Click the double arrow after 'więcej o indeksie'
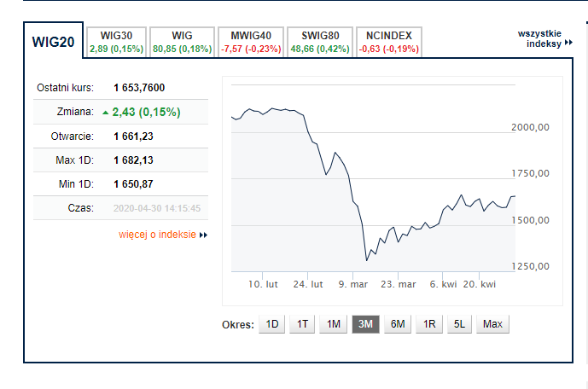Viewport: 588px width, 389px height. point(203,235)
